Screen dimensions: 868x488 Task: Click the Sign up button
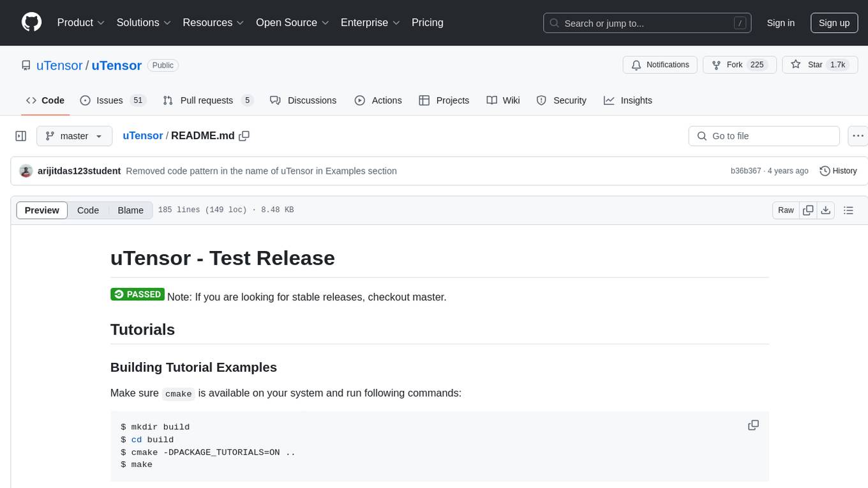(x=834, y=23)
